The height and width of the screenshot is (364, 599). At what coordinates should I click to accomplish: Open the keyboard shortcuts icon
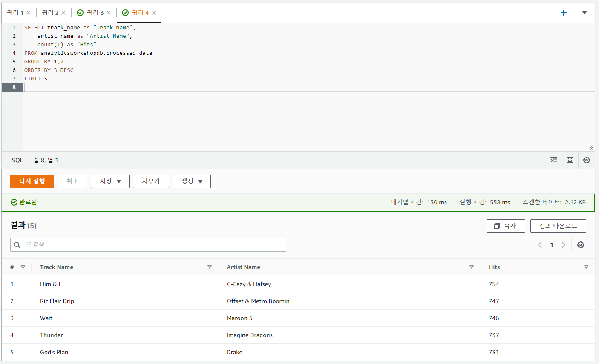(570, 160)
